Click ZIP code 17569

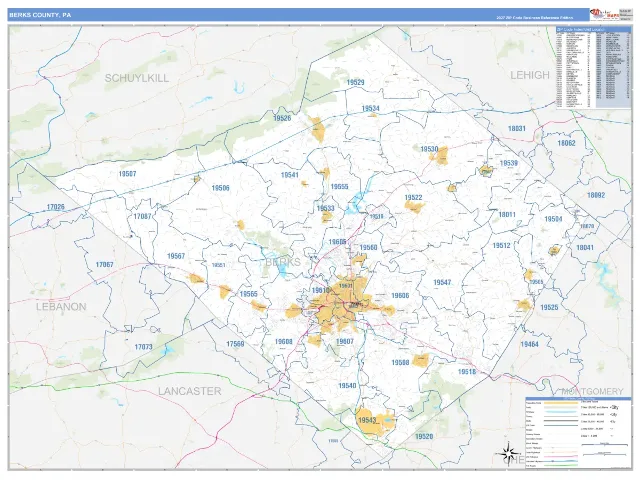(x=235, y=344)
